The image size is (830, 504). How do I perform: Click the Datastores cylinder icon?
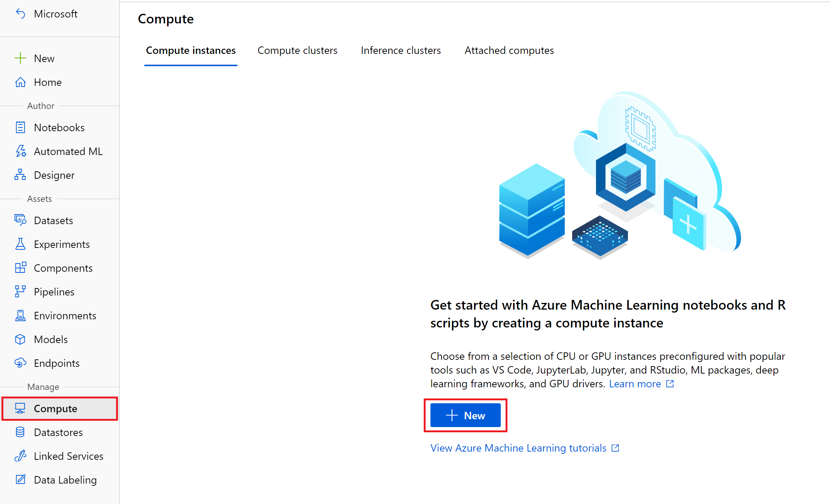[x=20, y=432]
